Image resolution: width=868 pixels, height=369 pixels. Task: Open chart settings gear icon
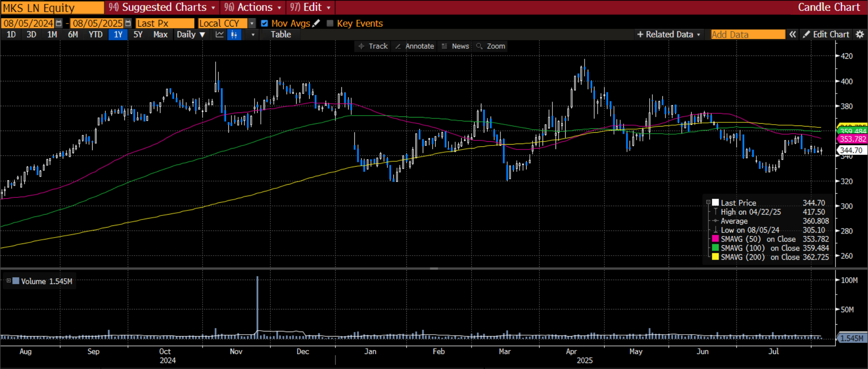[860, 34]
